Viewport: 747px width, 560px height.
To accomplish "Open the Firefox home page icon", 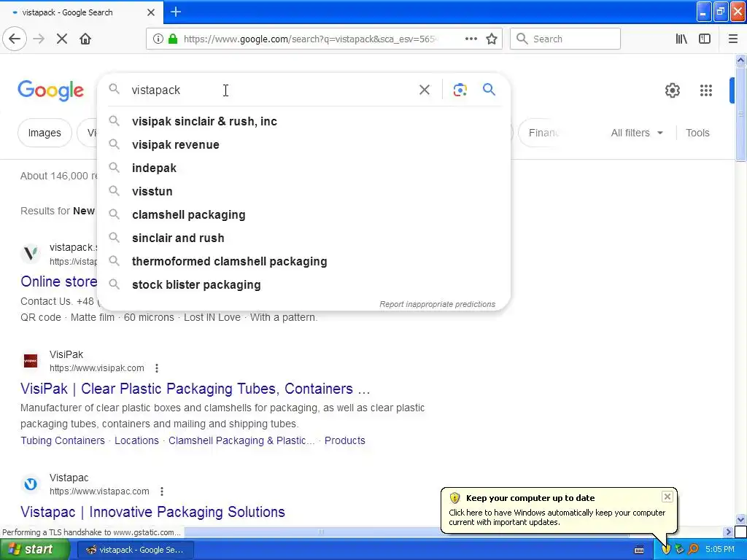I will tap(85, 39).
